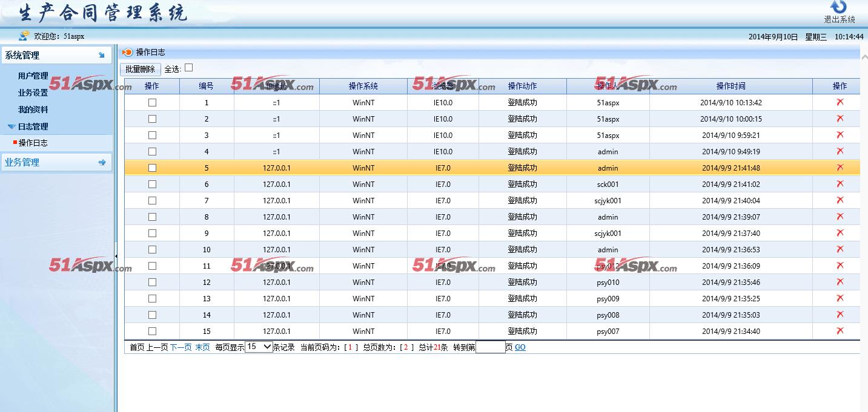Open the records-per-page dropdown

(259, 347)
